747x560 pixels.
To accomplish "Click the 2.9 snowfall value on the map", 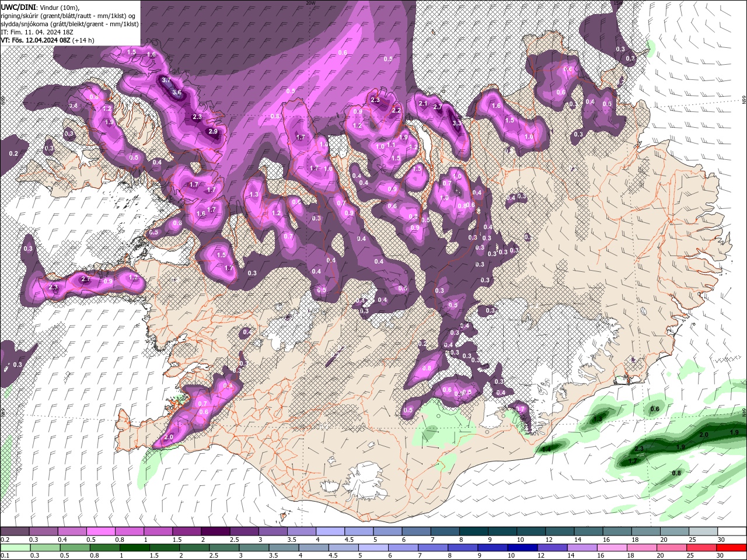I will (x=213, y=132).
